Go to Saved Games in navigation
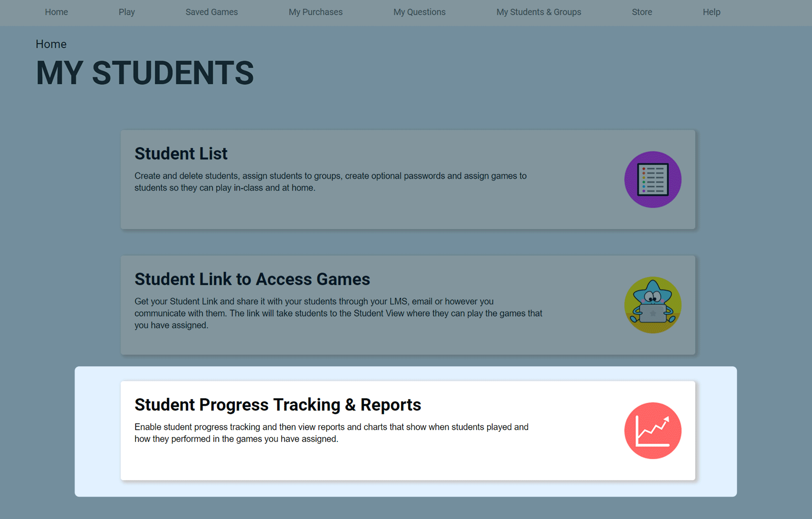The height and width of the screenshot is (519, 812). (x=212, y=12)
